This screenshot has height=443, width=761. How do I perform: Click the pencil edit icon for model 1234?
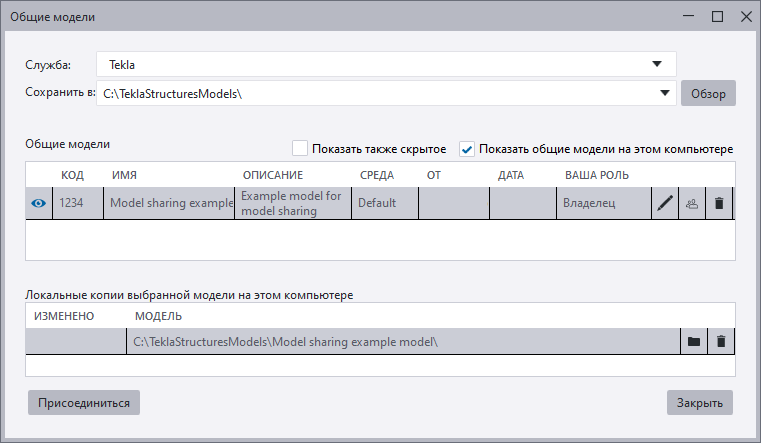point(665,203)
